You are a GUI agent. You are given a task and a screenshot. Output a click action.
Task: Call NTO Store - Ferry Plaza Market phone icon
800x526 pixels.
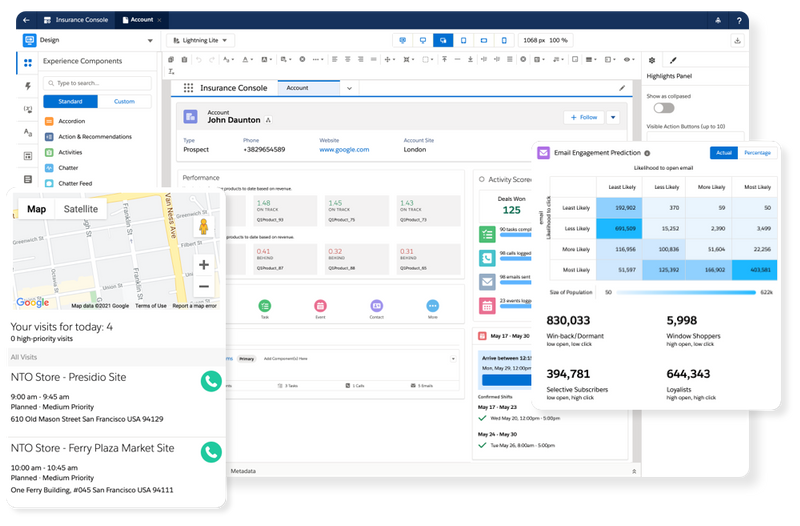[x=211, y=452]
